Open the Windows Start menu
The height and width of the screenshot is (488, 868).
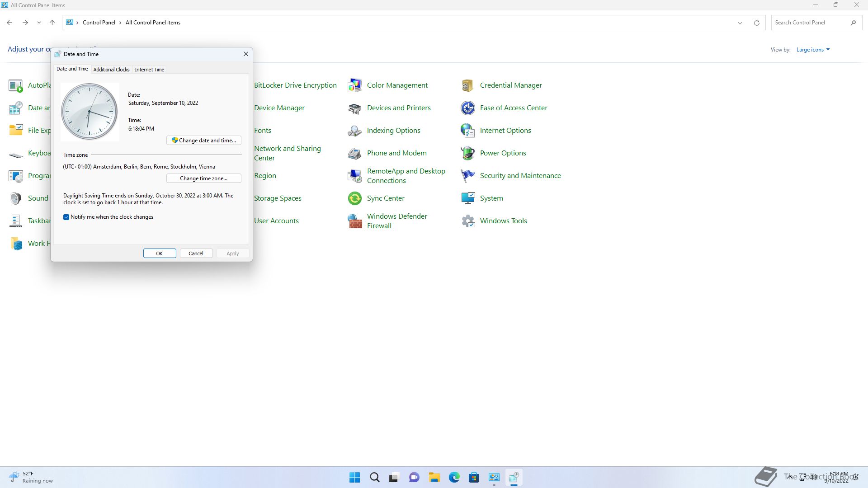355,478
